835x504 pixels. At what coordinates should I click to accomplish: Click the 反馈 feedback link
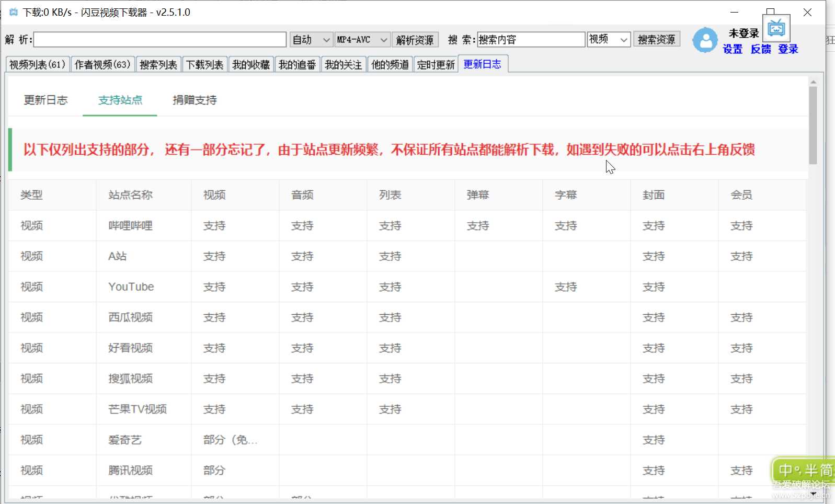click(760, 49)
